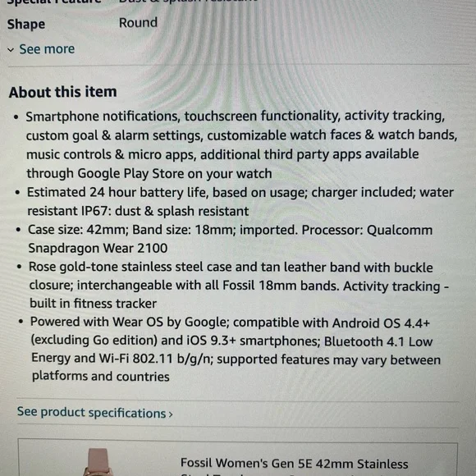Click the Bluetooth 4.1 Low text

pyautogui.click(x=378, y=341)
